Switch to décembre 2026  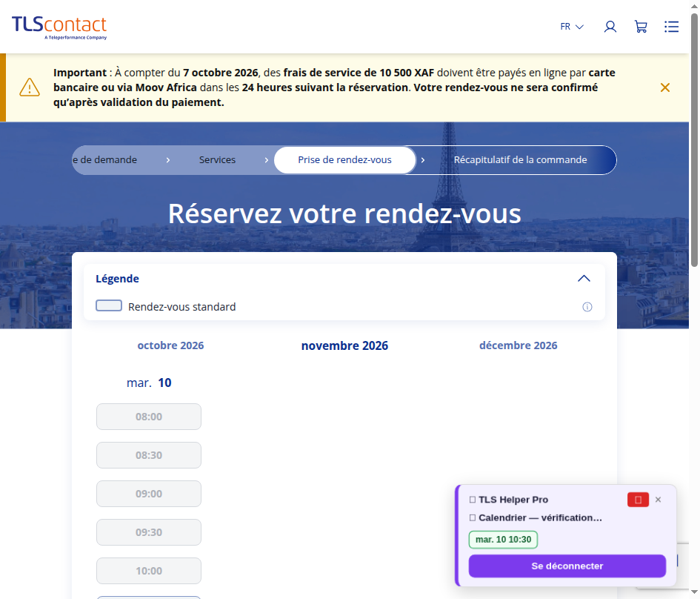[519, 345]
